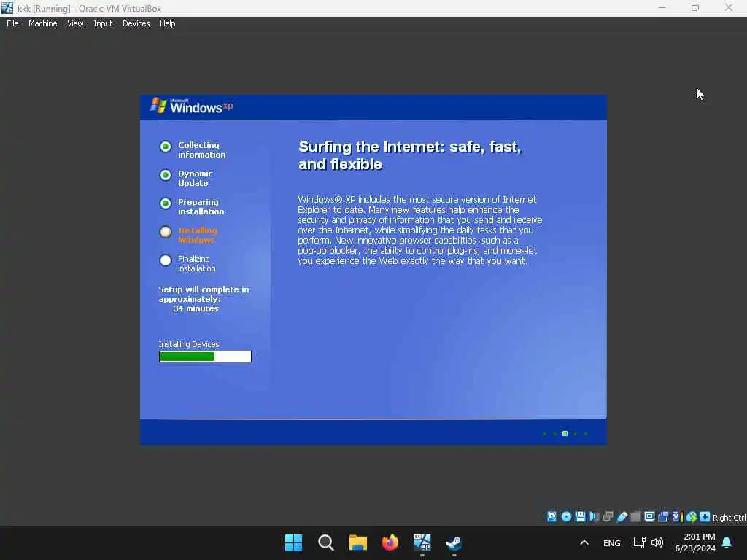Click the 'Surfing the Internet' heading
The height and width of the screenshot is (560, 747).
coord(410,155)
